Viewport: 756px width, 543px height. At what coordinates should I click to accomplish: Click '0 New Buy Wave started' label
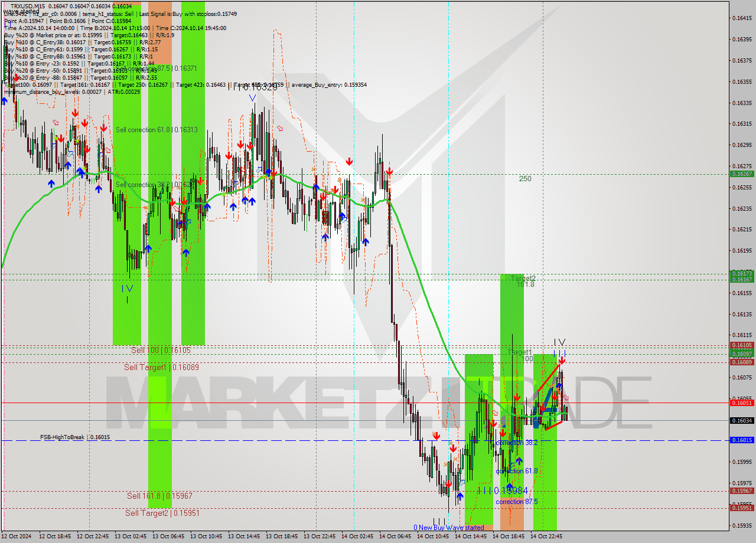click(x=448, y=528)
